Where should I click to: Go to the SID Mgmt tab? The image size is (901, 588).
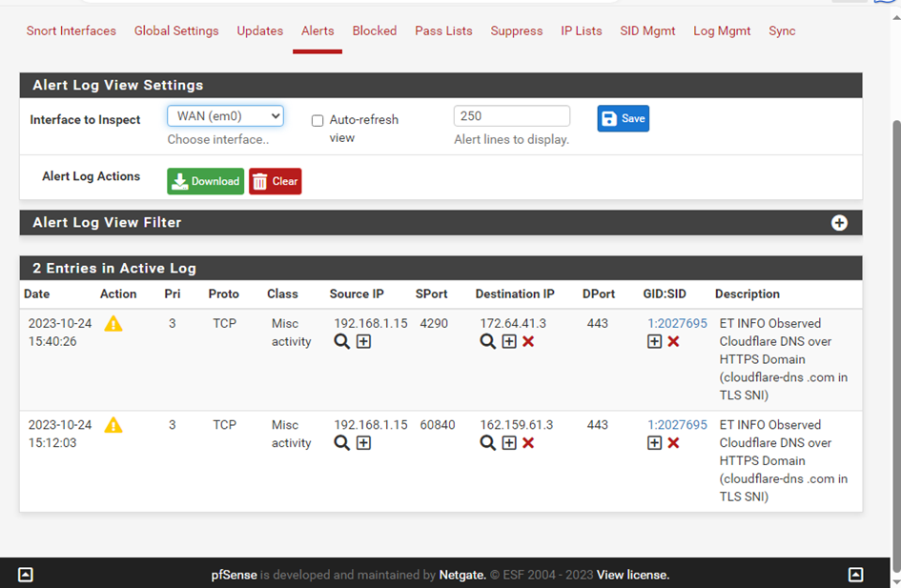pyautogui.click(x=647, y=30)
